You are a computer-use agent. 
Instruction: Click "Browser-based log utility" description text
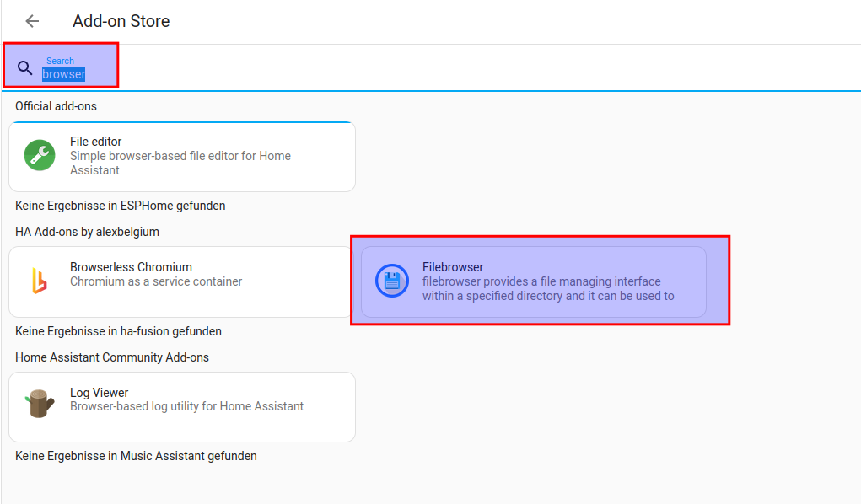186,406
